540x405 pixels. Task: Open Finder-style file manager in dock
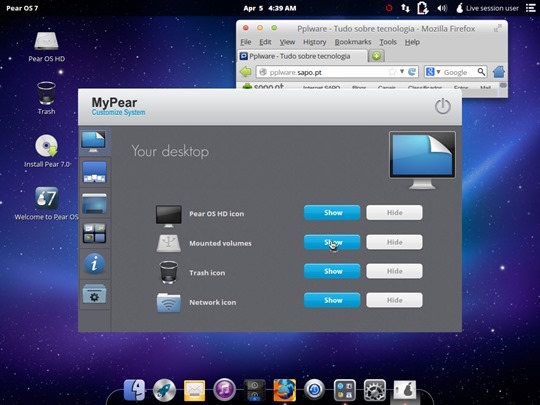click(x=134, y=390)
